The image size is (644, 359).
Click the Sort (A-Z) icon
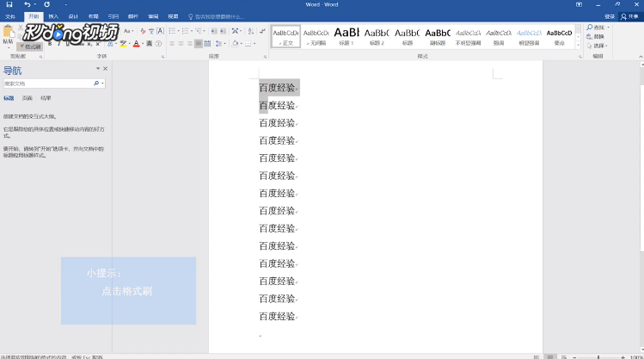pos(250,31)
